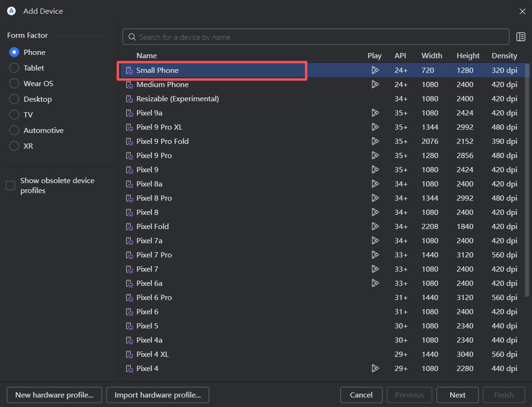Sort devices by the API column header

[x=400, y=55]
